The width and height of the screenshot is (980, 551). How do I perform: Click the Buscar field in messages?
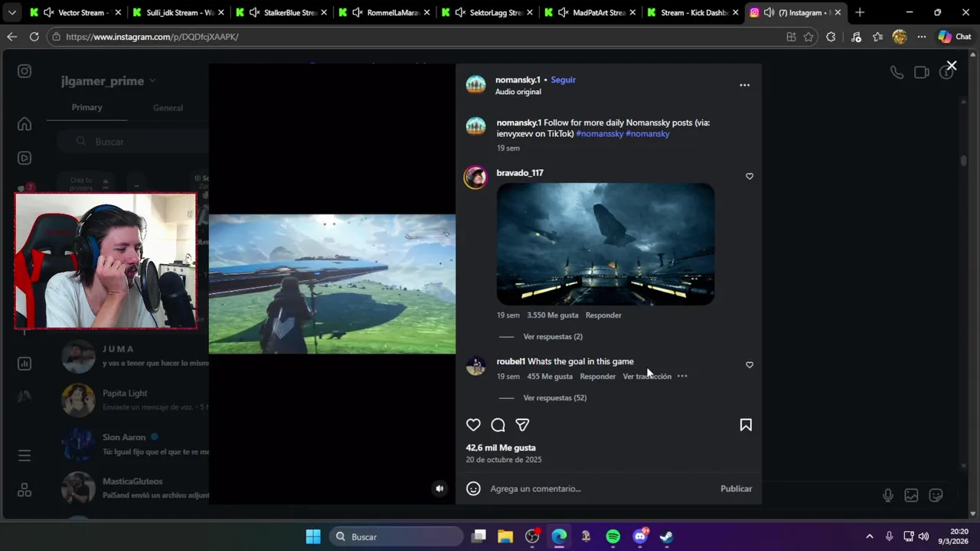[134, 142]
